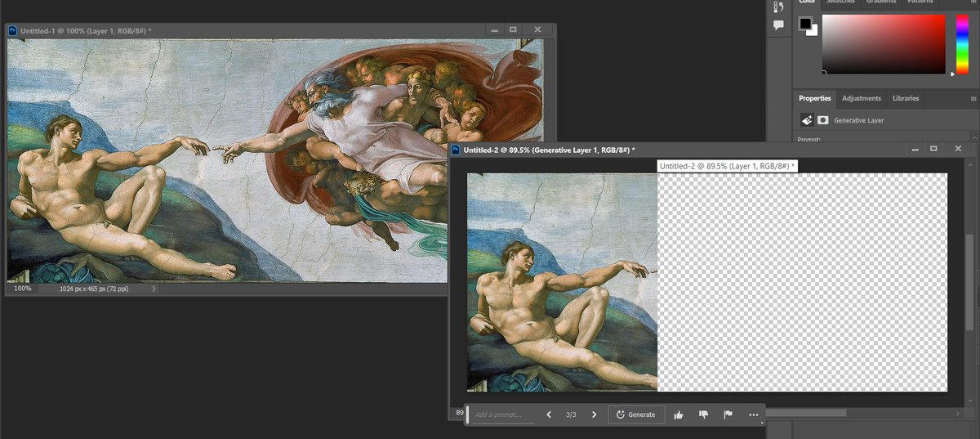Click Untitled-1 zoom level 100% field
Viewport: 980px width, 439px height.
click(23, 289)
